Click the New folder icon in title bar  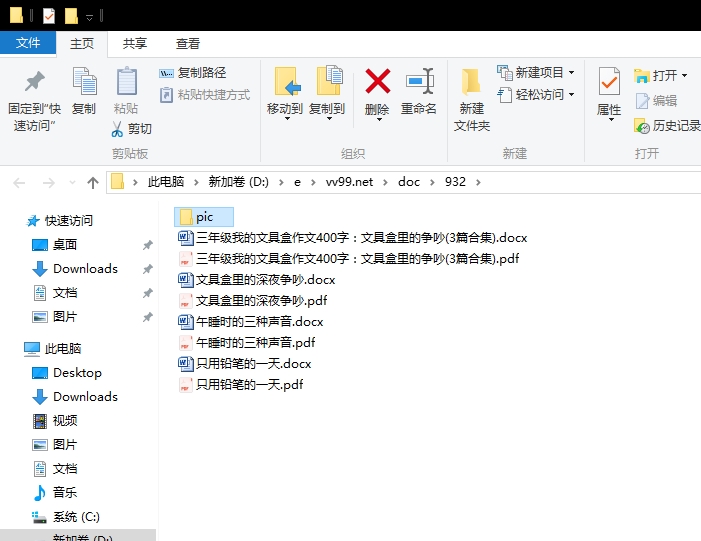(71, 17)
